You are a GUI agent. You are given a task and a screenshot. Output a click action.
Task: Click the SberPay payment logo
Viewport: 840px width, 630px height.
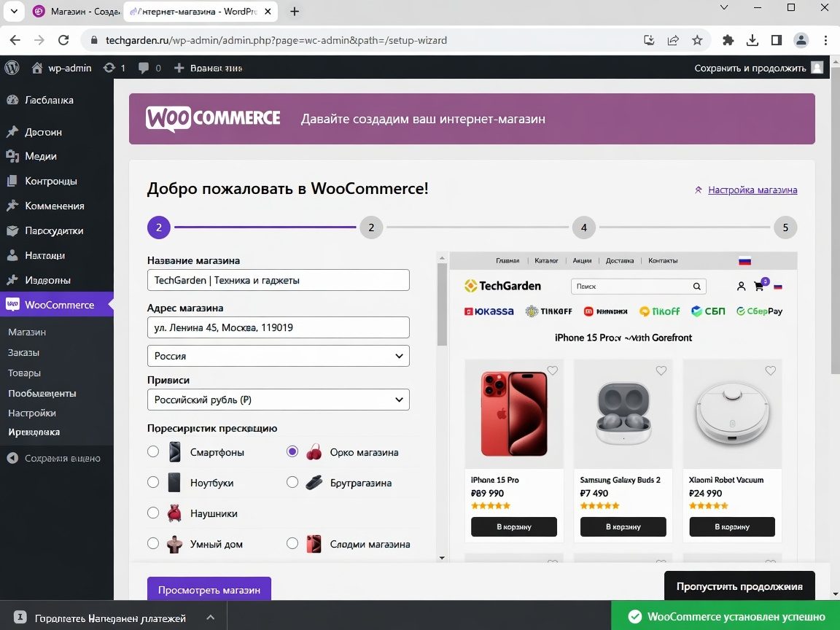[759, 311]
